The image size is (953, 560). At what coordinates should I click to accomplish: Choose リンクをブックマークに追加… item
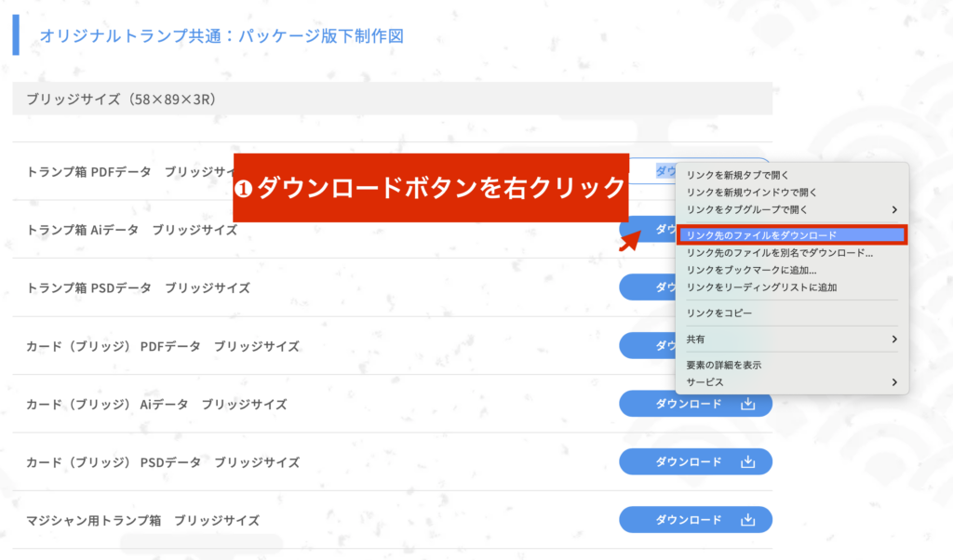click(x=751, y=271)
